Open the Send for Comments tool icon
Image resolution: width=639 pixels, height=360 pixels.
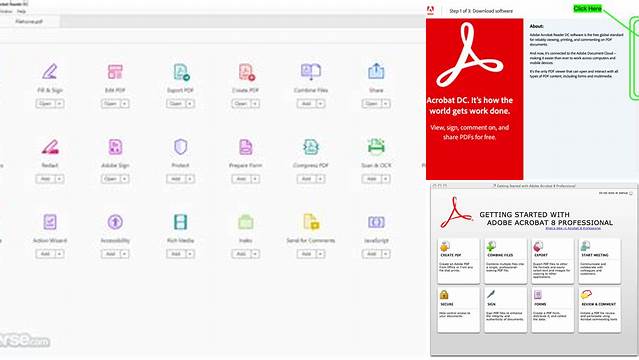[311, 222]
